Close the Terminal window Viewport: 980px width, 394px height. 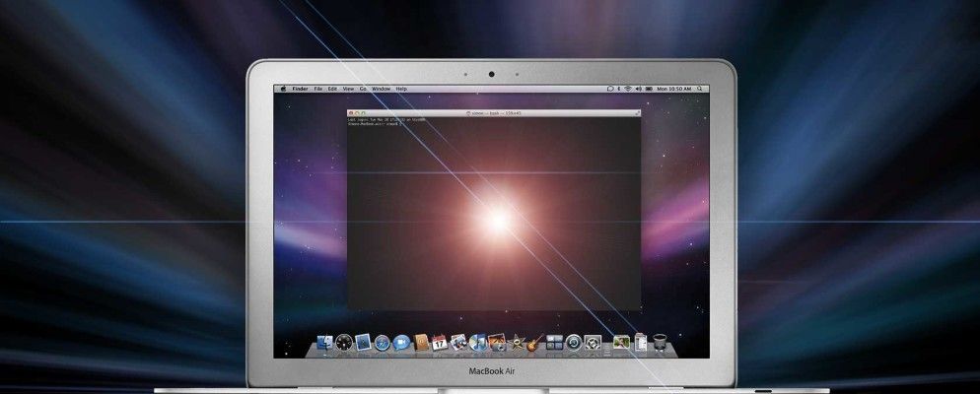coord(351,113)
